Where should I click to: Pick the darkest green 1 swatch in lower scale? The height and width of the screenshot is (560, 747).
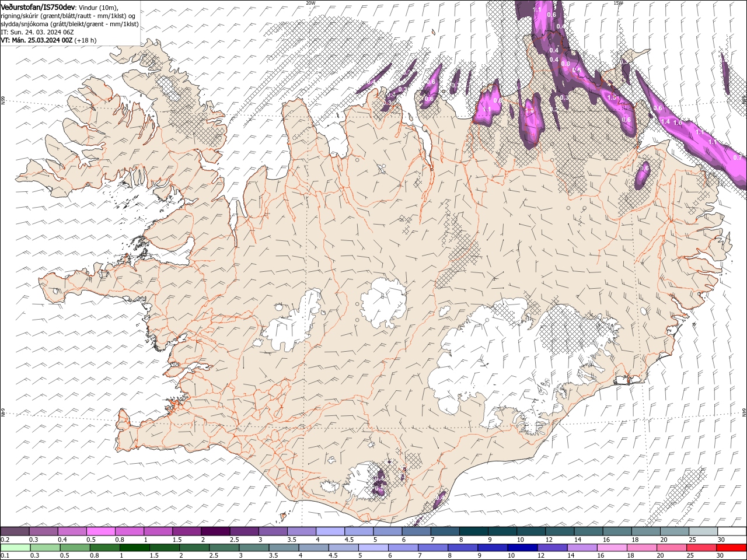[135, 548]
